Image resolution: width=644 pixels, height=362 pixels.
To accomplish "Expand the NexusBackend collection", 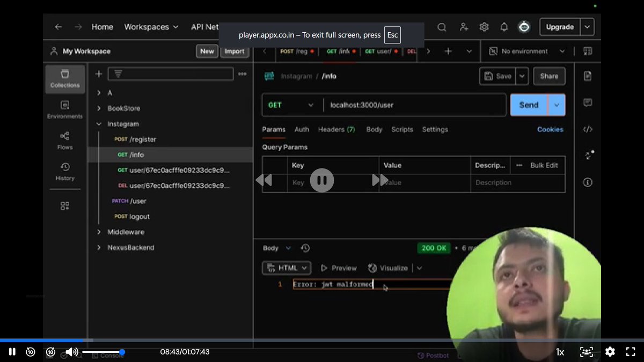I will point(99,248).
